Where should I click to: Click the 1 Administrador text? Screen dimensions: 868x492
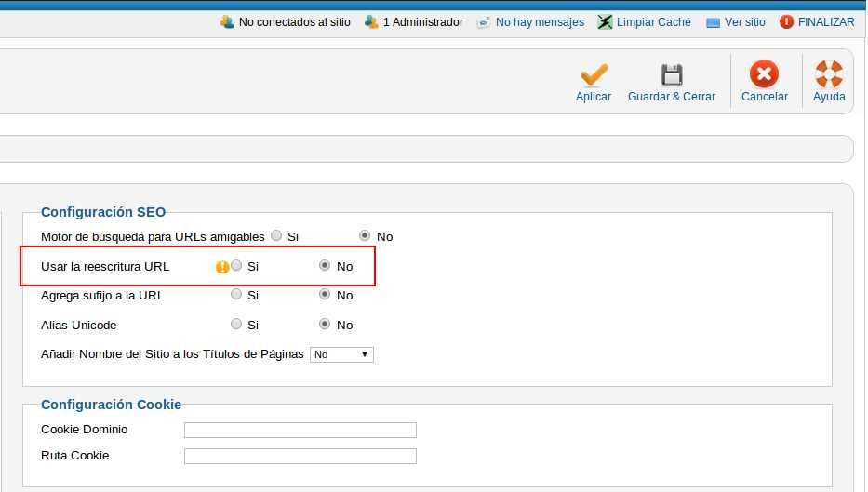click(x=423, y=22)
